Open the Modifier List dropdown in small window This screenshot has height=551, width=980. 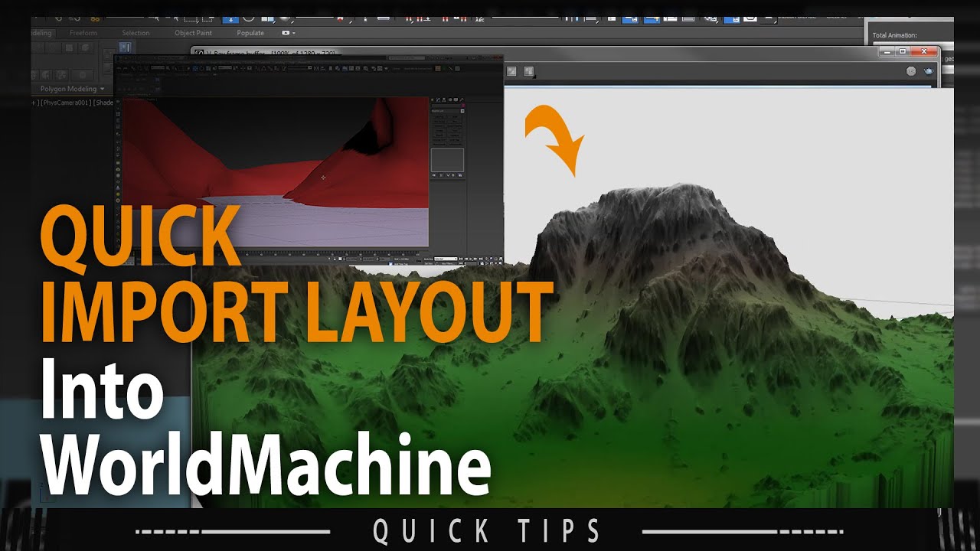(448, 110)
